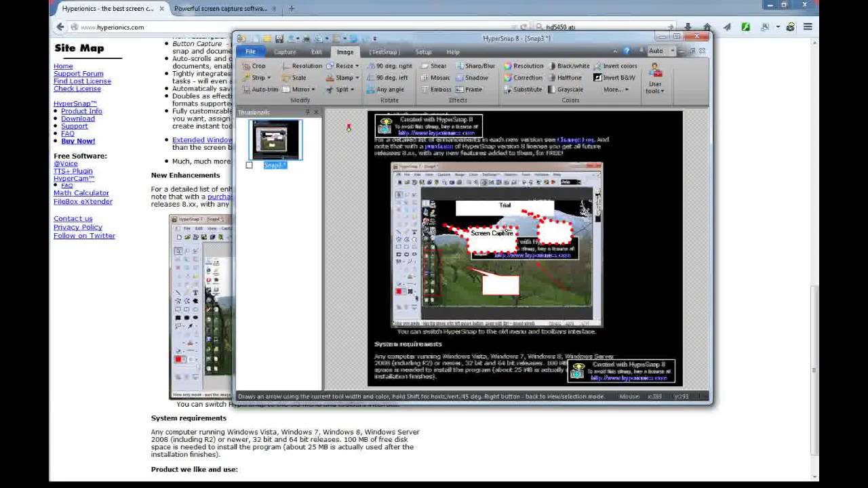Open the Sharp/Blur effect
868x488 pixels.
click(475, 66)
